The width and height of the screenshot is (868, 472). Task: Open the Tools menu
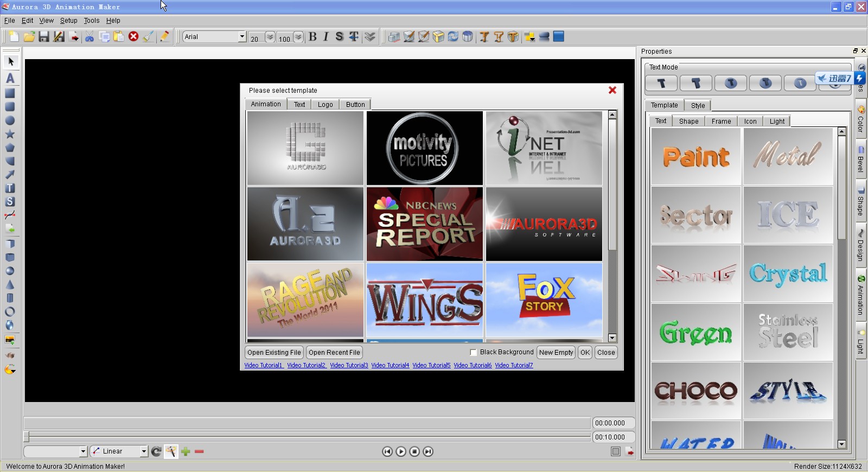(x=91, y=21)
